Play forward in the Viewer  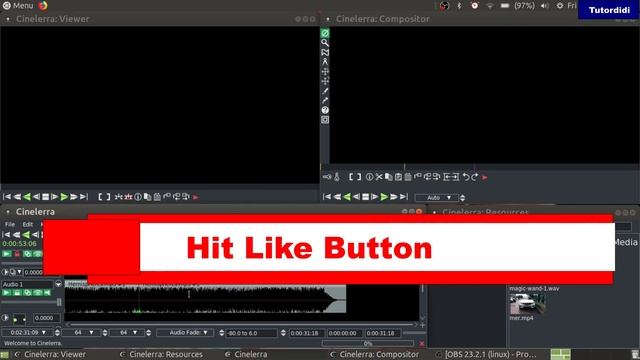pyautogui.click(x=64, y=197)
